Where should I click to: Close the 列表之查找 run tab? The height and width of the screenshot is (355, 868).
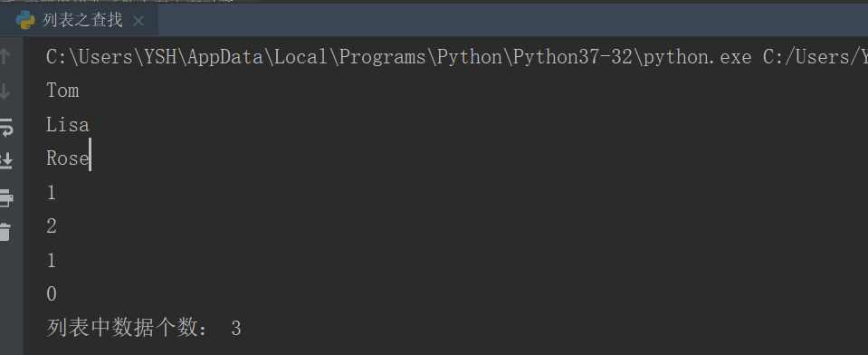138,21
